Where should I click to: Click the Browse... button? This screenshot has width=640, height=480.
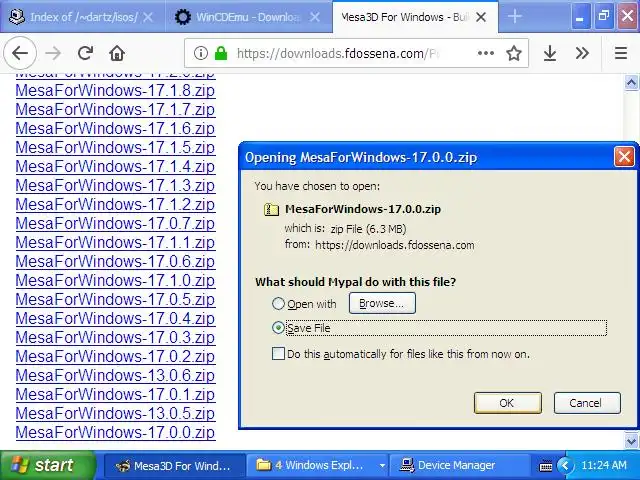click(x=382, y=303)
